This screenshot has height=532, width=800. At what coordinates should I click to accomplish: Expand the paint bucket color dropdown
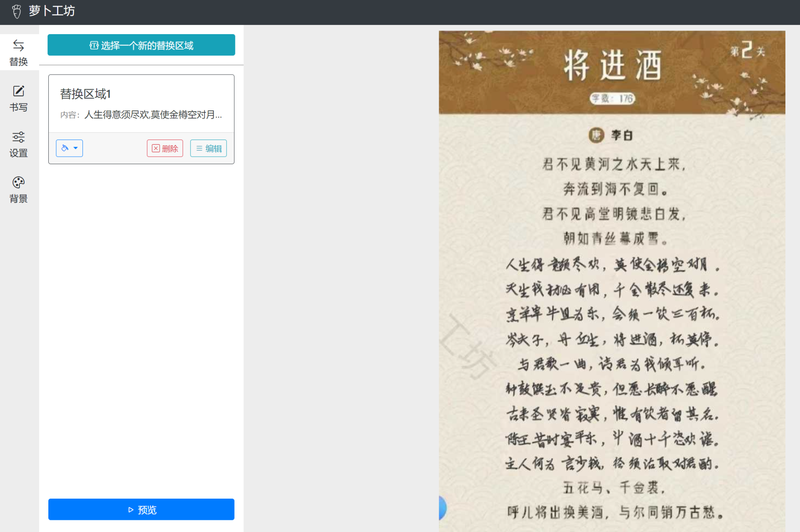click(x=69, y=148)
